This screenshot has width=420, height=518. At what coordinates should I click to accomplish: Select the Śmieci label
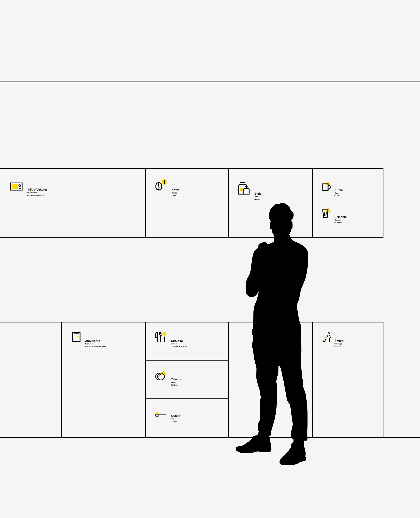339,341
